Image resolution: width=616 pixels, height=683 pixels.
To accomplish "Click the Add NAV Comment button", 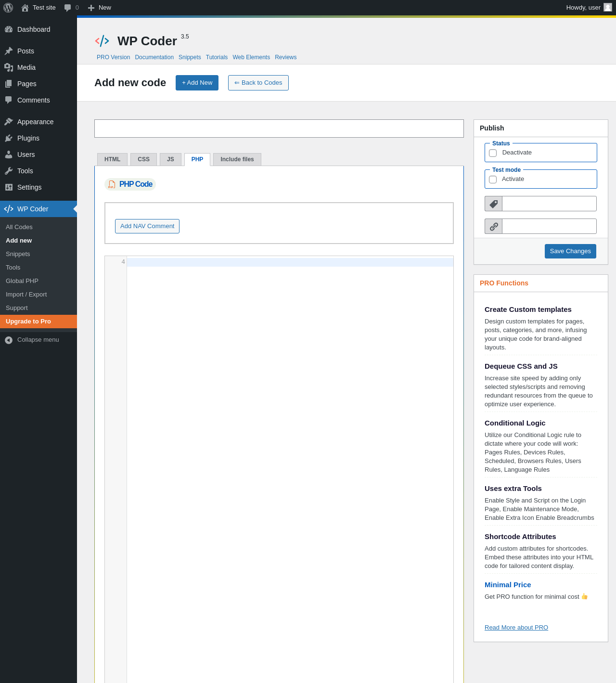I will (x=147, y=226).
